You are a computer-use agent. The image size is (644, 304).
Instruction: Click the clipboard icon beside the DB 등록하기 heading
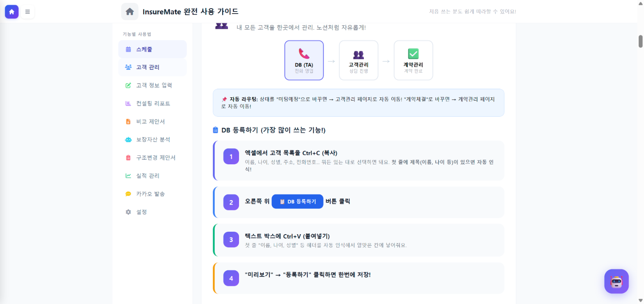216,130
